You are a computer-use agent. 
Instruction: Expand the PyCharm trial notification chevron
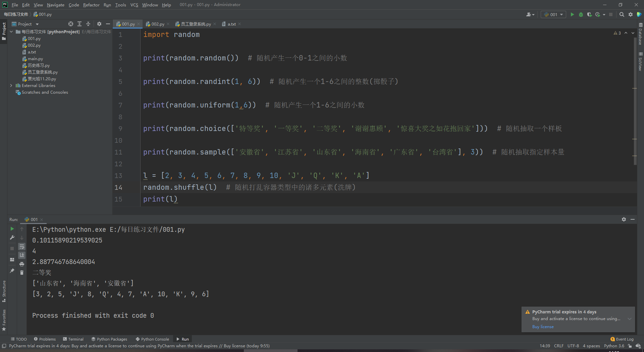coord(630,319)
